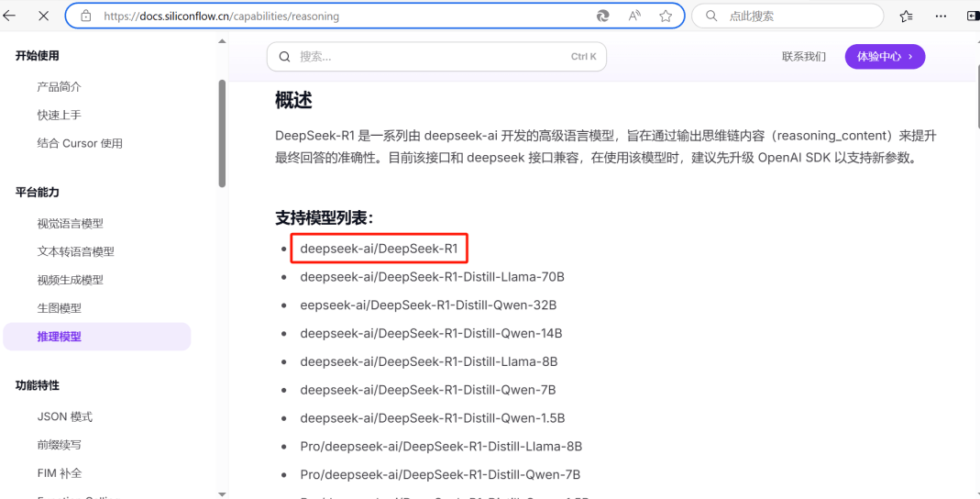Viewport: 980px width, 499px height.
Task: Open the '生图模型' sidebar page
Action: coord(59,307)
